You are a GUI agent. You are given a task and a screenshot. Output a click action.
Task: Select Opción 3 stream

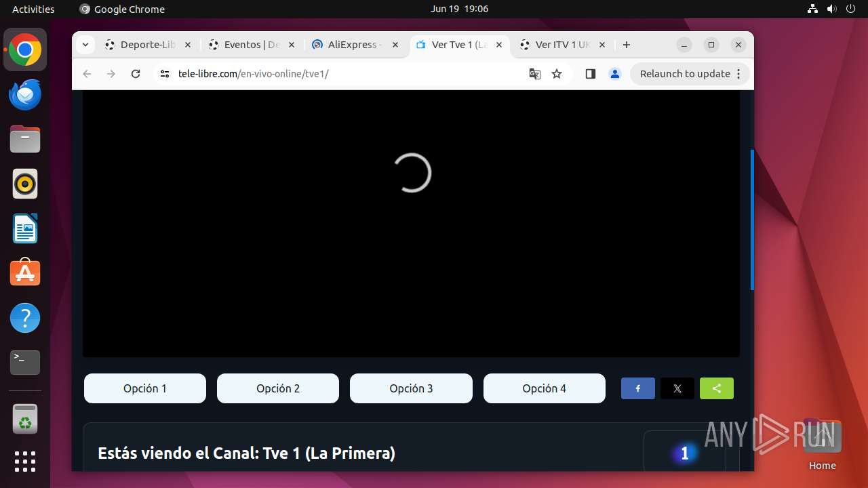tap(411, 388)
